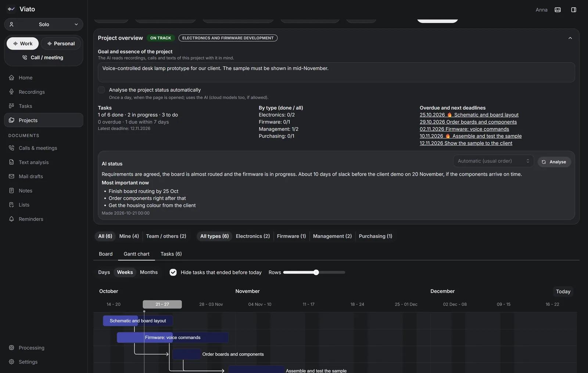588x373 pixels.
Task: Open Settings gear in the sidebar
Action: [44, 362]
